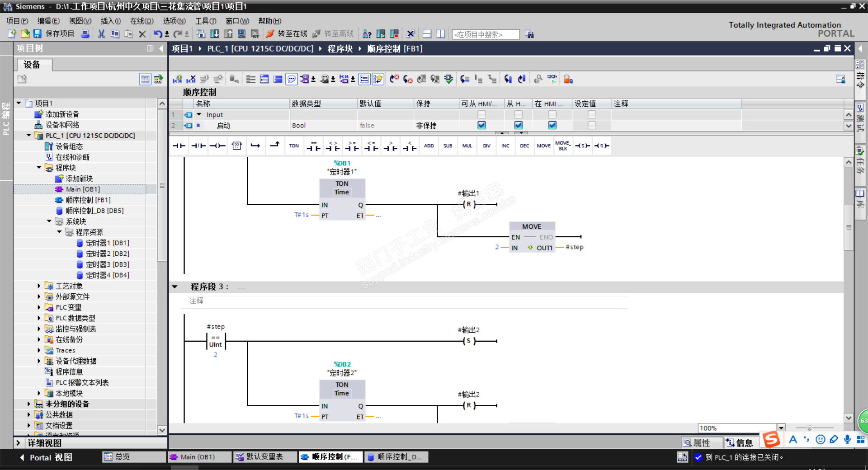Expand the PLC 变量 folder
Image resolution: width=868 pixels, height=470 pixels.
pos(39,307)
